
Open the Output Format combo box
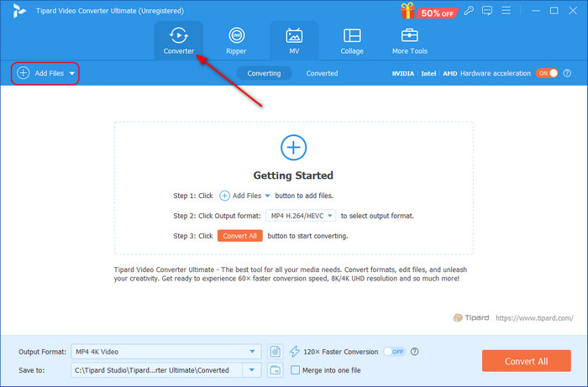click(x=166, y=352)
